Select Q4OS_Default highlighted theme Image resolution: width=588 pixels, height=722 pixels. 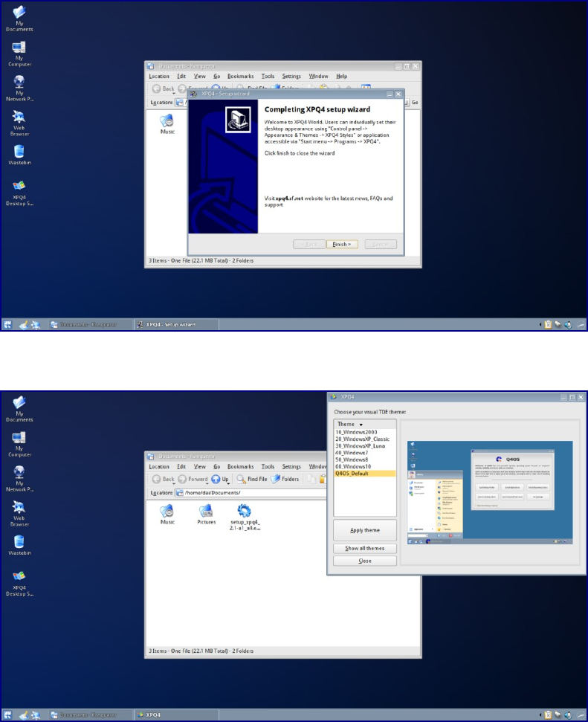point(365,474)
